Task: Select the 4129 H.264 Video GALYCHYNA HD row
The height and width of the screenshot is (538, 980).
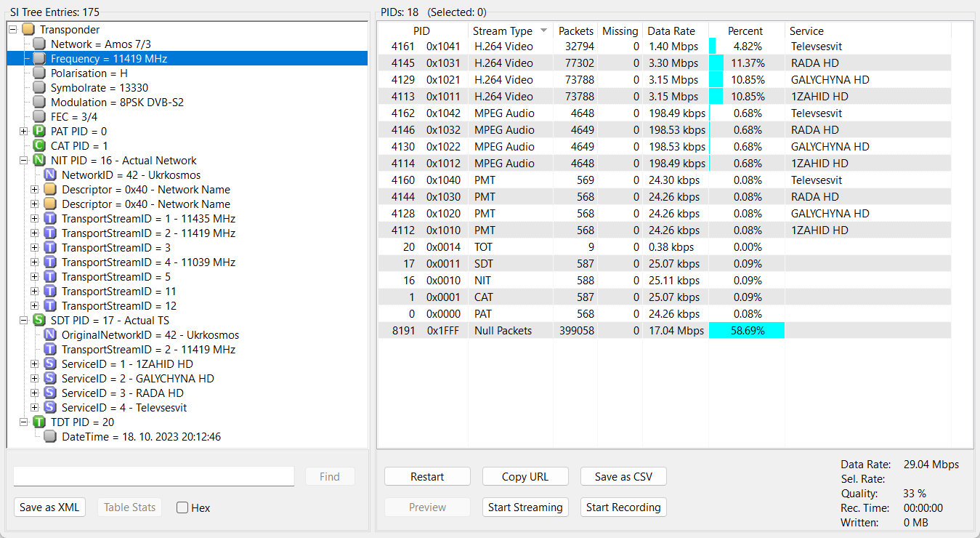Action: (x=665, y=80)
